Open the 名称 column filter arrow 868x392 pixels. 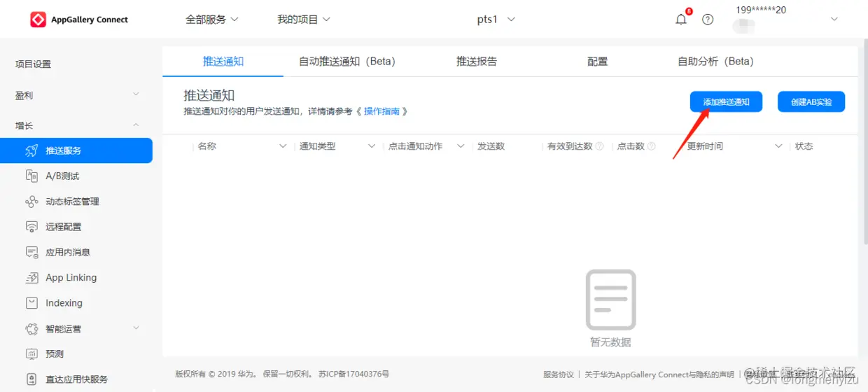pos(283,146)
